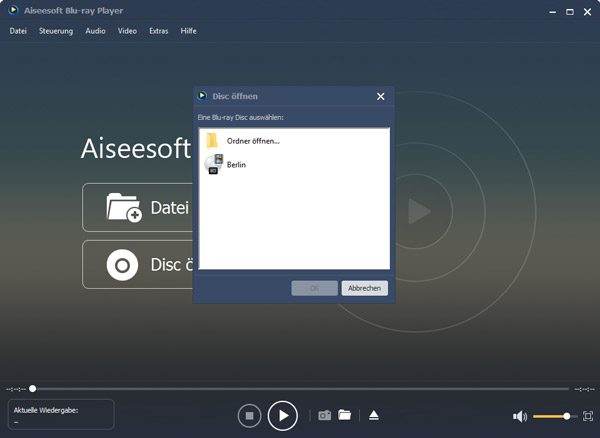The height and width of the screenshot is (438, 600).
Task: Choose the 'Ordner öffnen...' folder item
Action: pyautogui.click(x=252, y=141)
